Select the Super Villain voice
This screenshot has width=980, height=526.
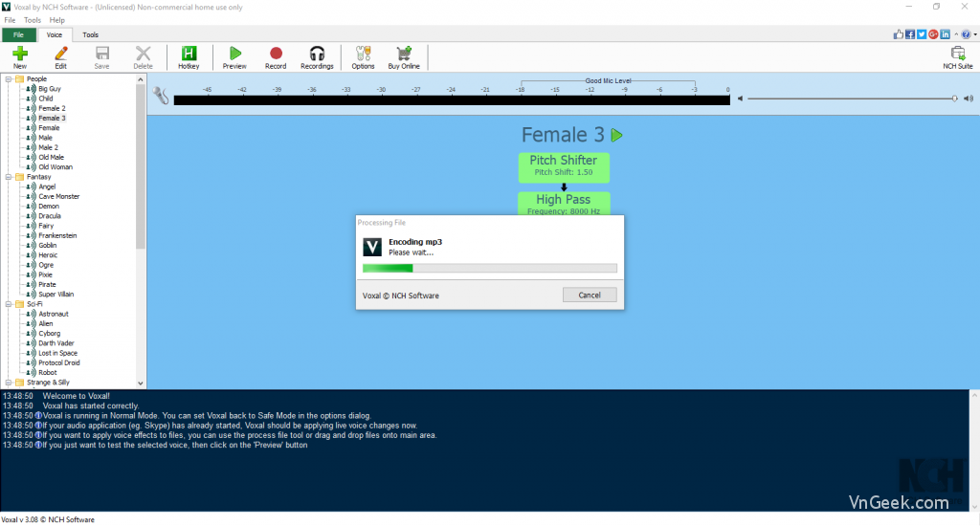(x=56, y=295)
